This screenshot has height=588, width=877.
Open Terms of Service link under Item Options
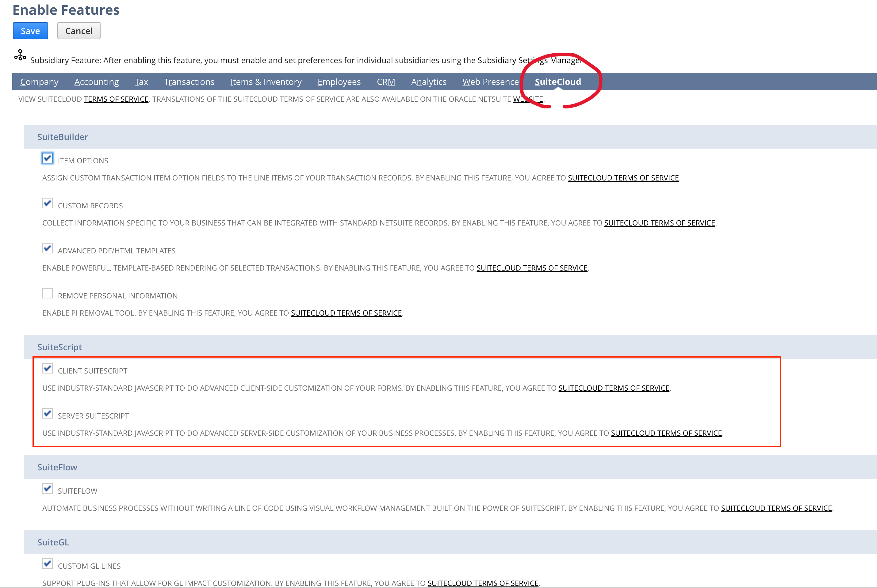pos(623,178)
